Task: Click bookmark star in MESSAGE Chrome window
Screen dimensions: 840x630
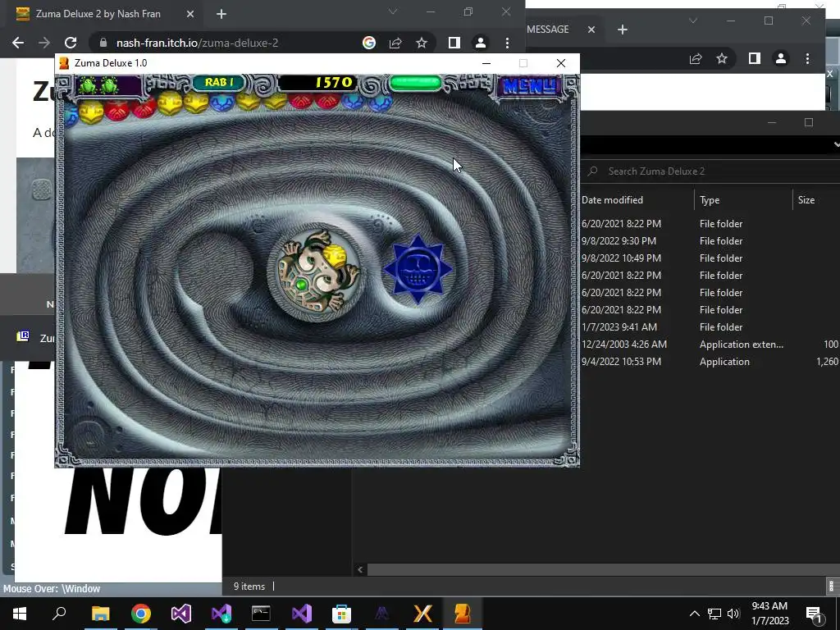Action: 722,58
